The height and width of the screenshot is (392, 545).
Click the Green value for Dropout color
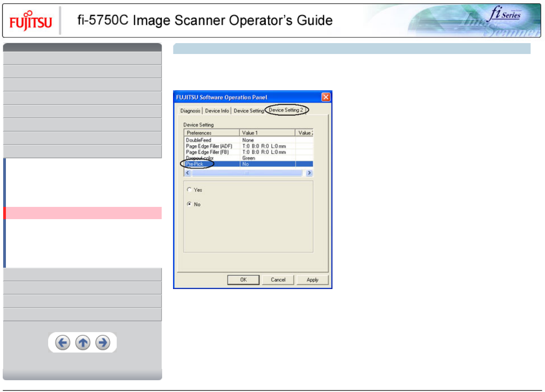(249, 158)
